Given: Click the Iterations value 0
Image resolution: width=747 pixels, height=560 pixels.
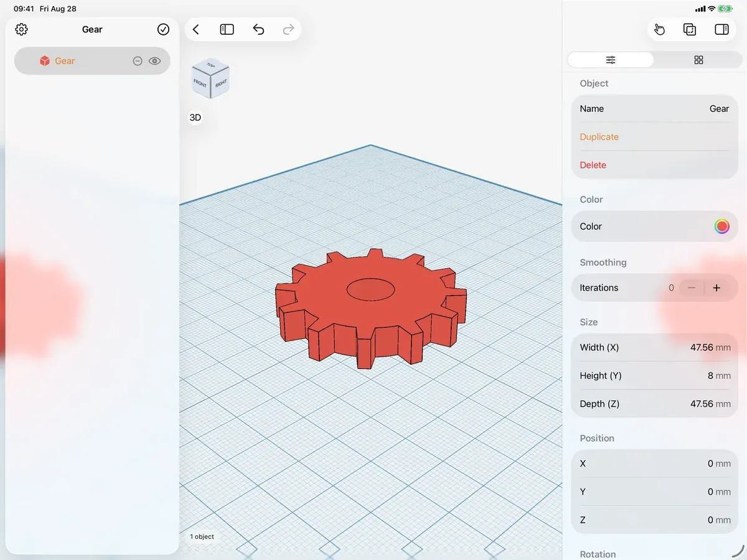Looking at the screenshot, I should point(671,288).
